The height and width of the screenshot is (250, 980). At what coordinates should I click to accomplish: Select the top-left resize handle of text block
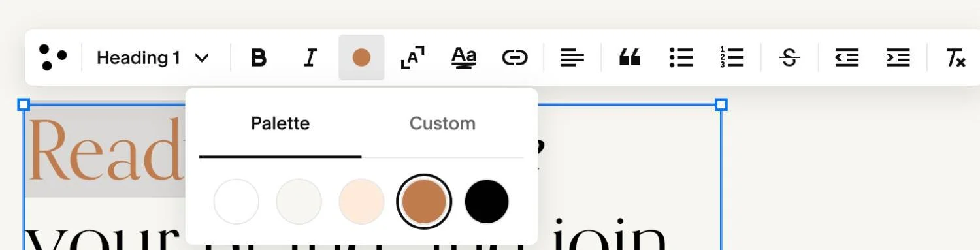(24, 104)
